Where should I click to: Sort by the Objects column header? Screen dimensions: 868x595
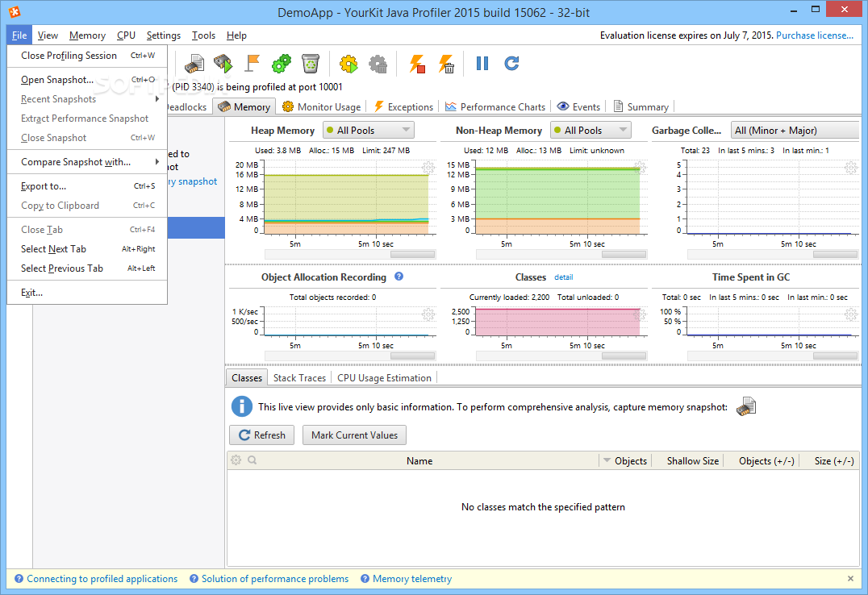pyautogui.click(x=625, y=460)
